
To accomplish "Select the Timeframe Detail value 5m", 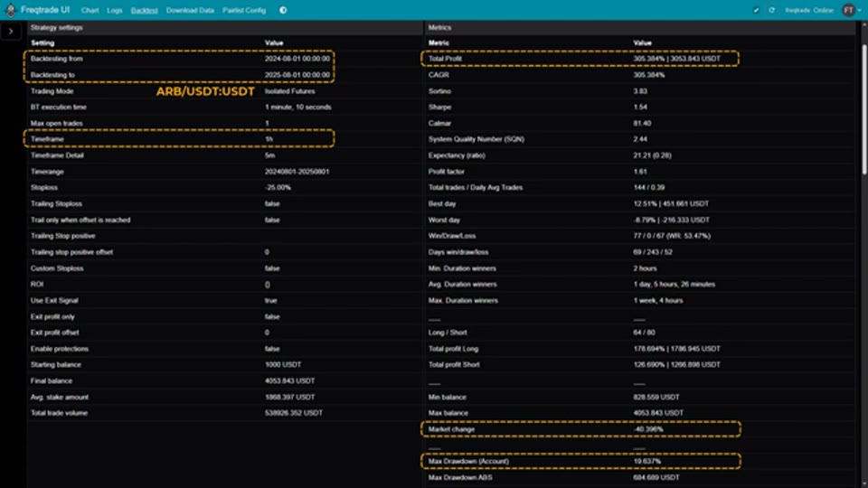I will point(269,155).
